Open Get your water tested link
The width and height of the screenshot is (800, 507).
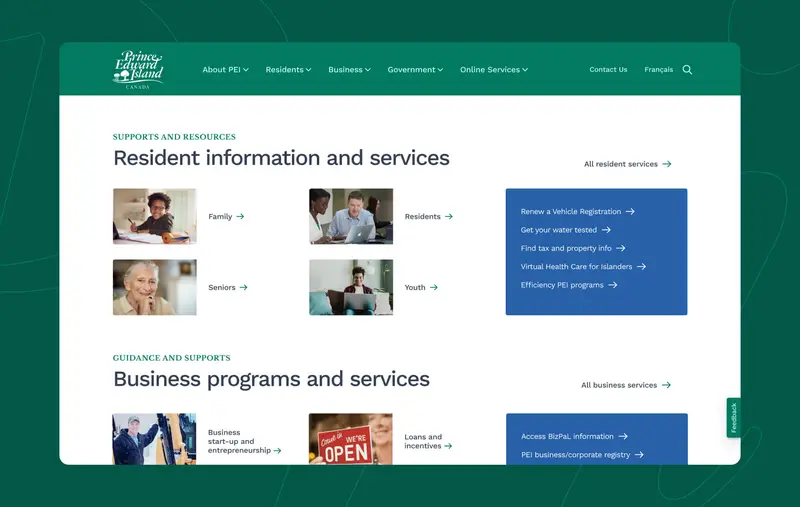tap(559, 230)
